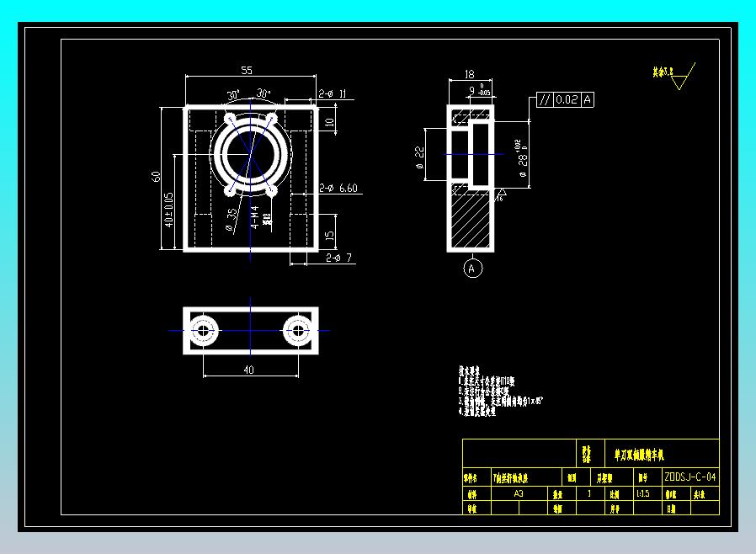Viewport: 756px width, 554px height.
Task: Pick the 2-ø 11 hole callout
Action: point(333,93)
